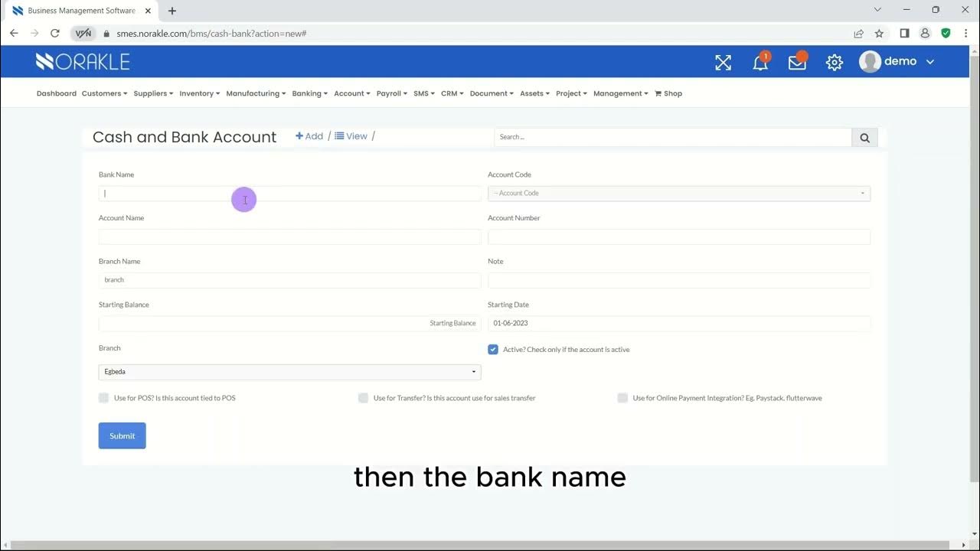
Task: Click the Submit button
Action: (122, 436)
